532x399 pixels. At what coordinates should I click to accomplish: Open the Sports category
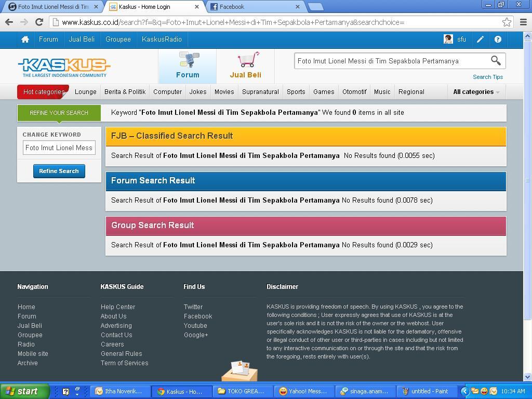(x=296, y=92)
